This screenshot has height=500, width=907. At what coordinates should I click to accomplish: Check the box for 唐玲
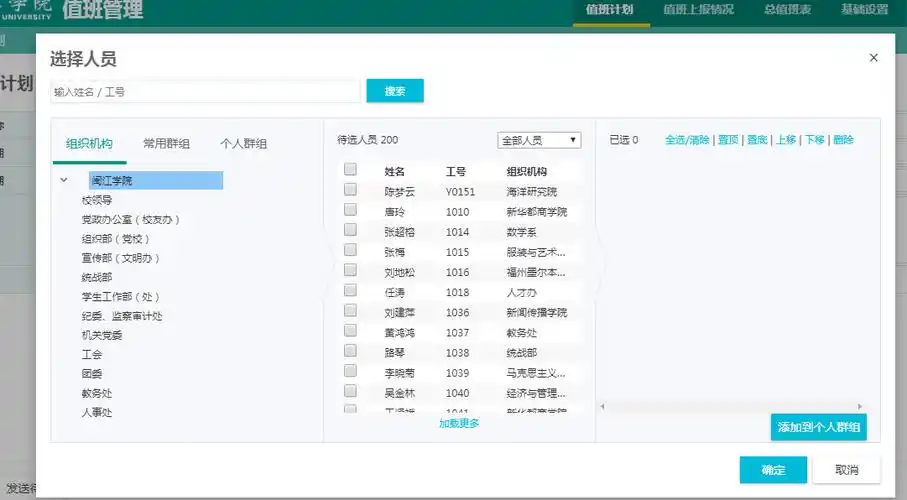[x=350, y=209]
